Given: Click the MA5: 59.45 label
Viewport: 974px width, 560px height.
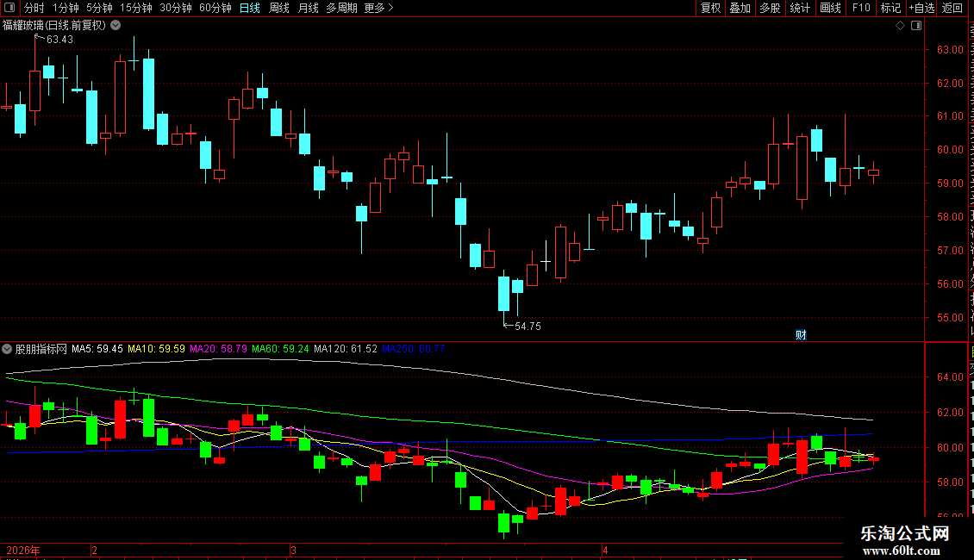Looking at the screenshot, I should coord(97,349).
